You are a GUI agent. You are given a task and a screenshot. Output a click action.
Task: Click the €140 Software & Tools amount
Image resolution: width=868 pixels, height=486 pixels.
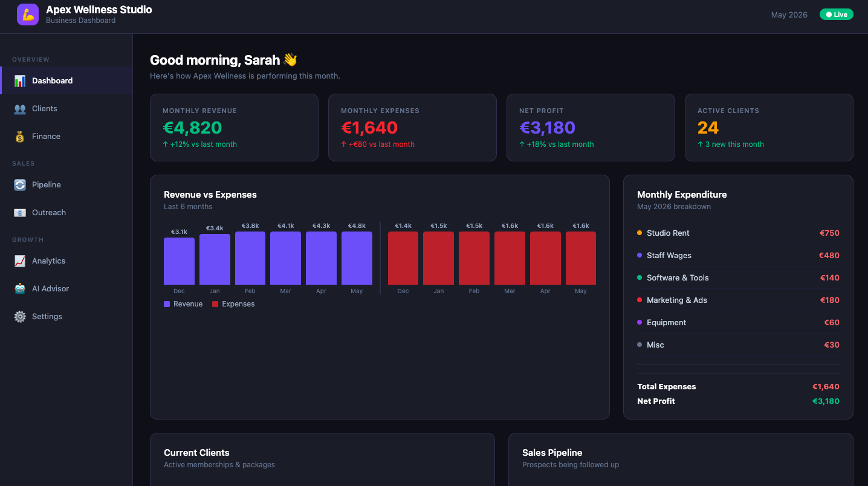(x=829, y=277)
